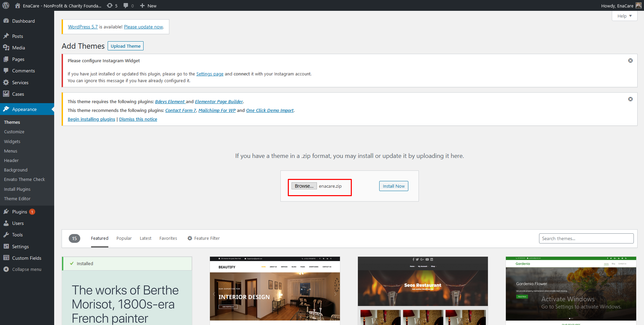
Task: Open the Gardenia theme thumbnail
Action: (x=571, y=290)
